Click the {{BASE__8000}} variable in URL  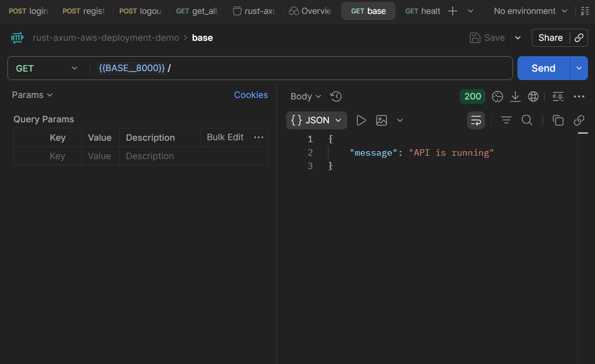click(x=132, y=68)
